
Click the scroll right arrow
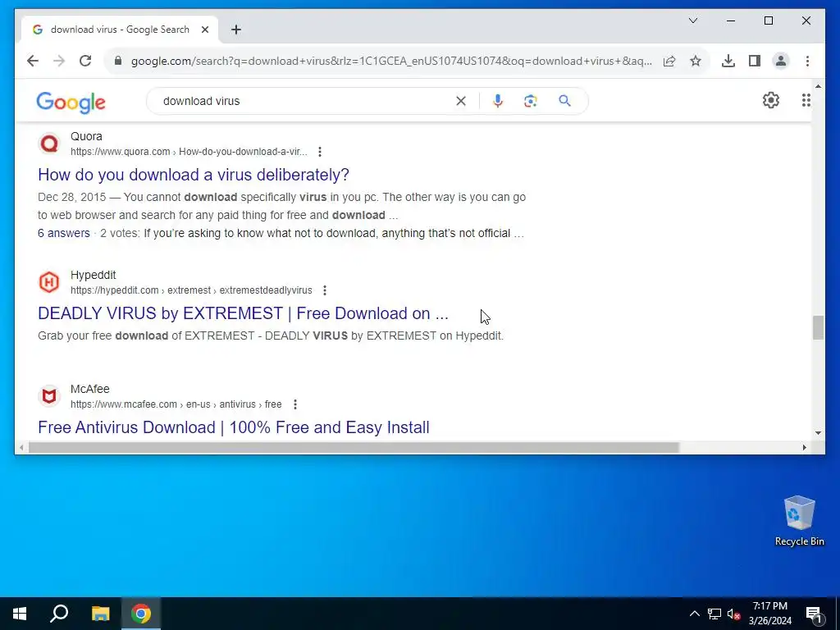804,447
